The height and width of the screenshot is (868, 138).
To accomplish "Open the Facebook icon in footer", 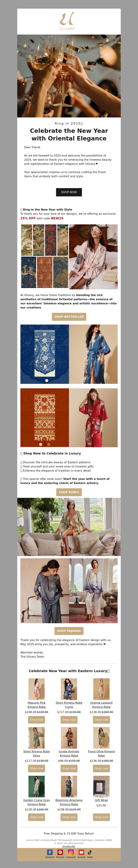I will (50, 852).
